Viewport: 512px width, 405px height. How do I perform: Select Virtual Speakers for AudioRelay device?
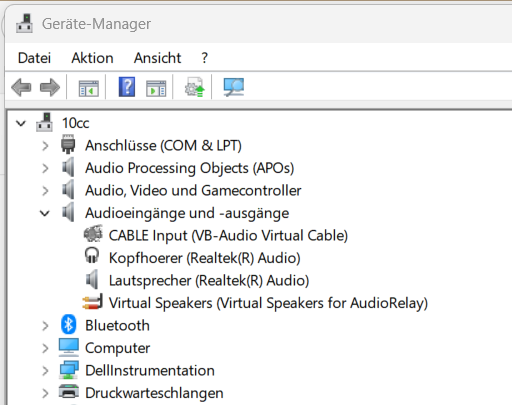click(268, 303)
